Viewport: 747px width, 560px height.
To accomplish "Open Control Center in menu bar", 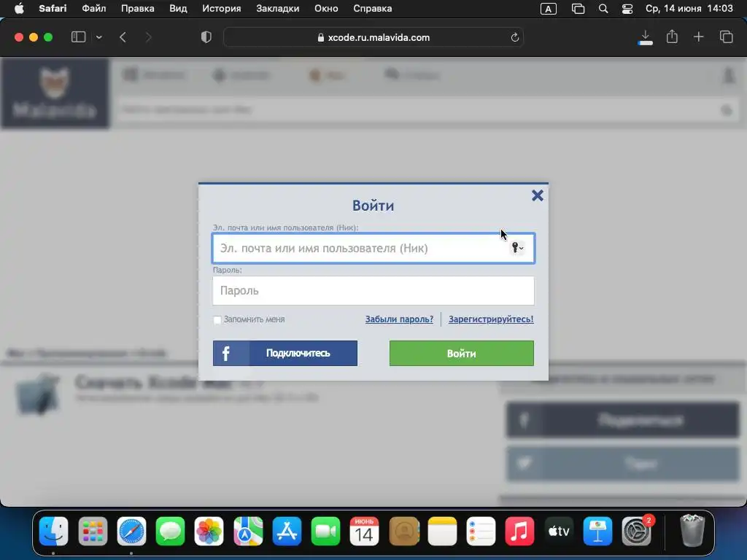I will 627,9.
